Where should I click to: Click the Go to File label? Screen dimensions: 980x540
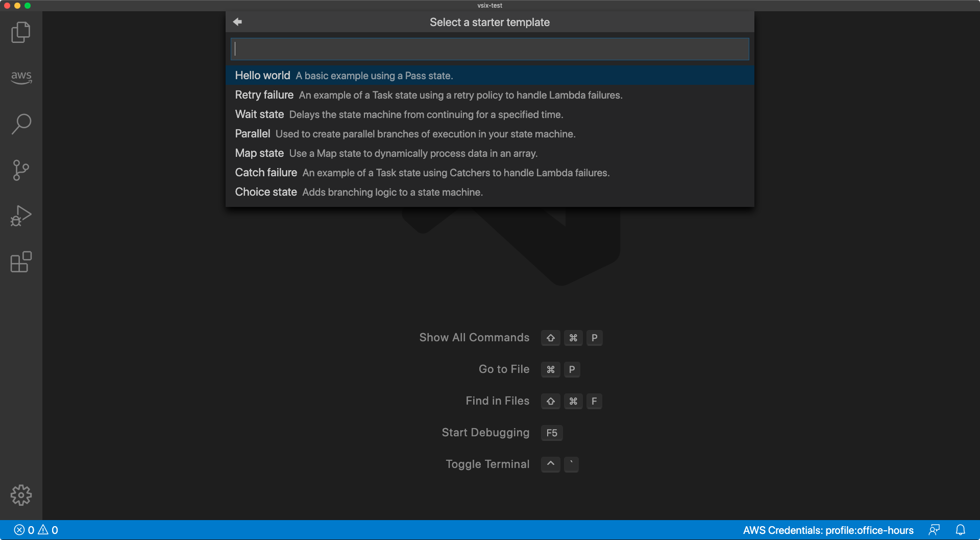coord(504,369)
